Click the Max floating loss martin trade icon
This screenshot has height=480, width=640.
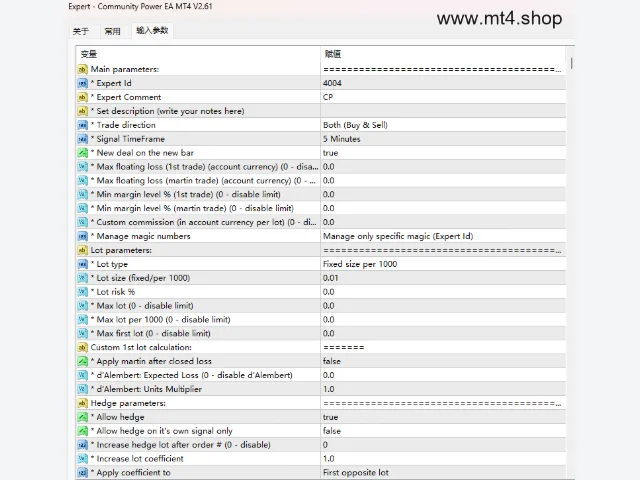click(x=82, y=180)
